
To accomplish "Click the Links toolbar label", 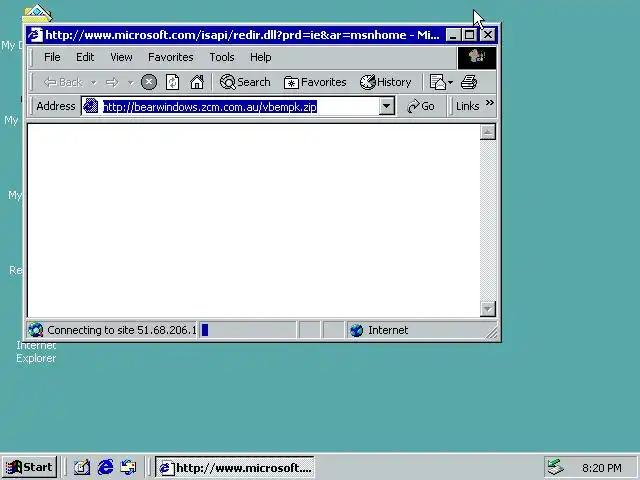I will [467, 107].
